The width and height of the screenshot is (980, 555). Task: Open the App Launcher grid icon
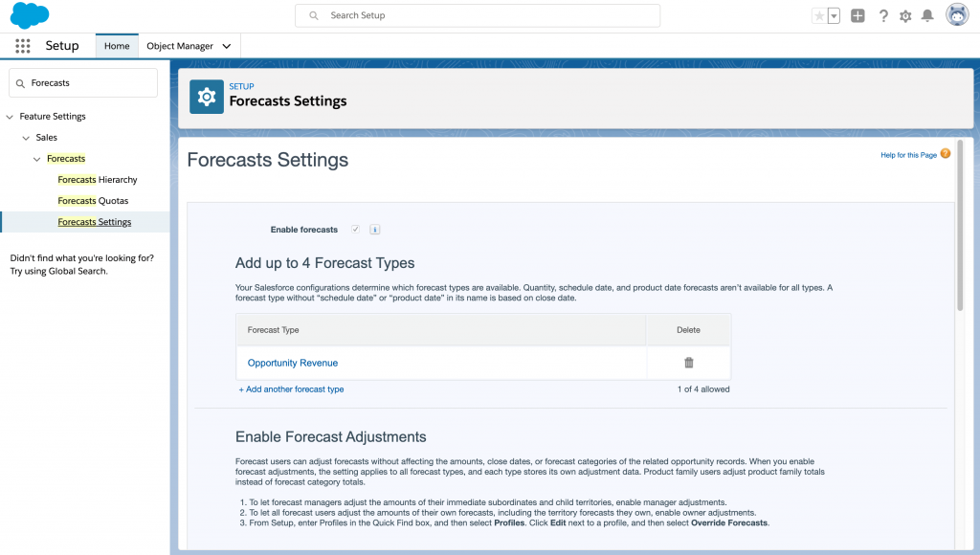coord(23,46)
